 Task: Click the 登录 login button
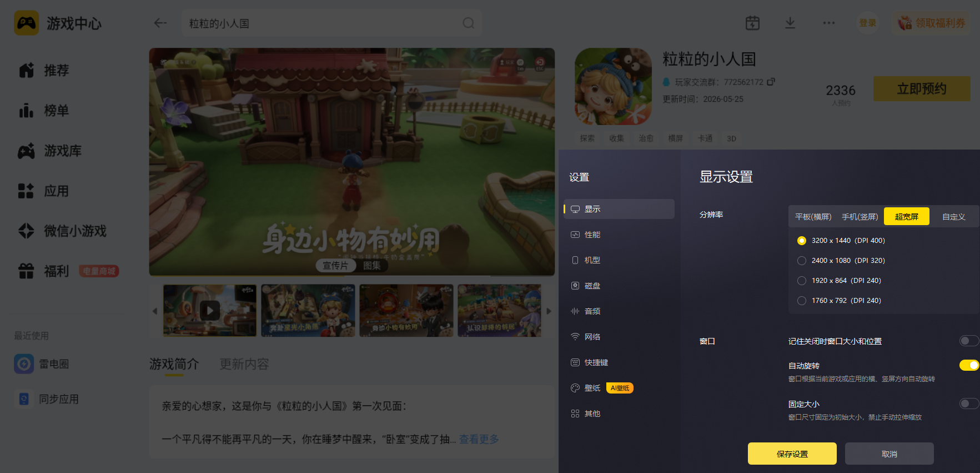click(868, 23)
